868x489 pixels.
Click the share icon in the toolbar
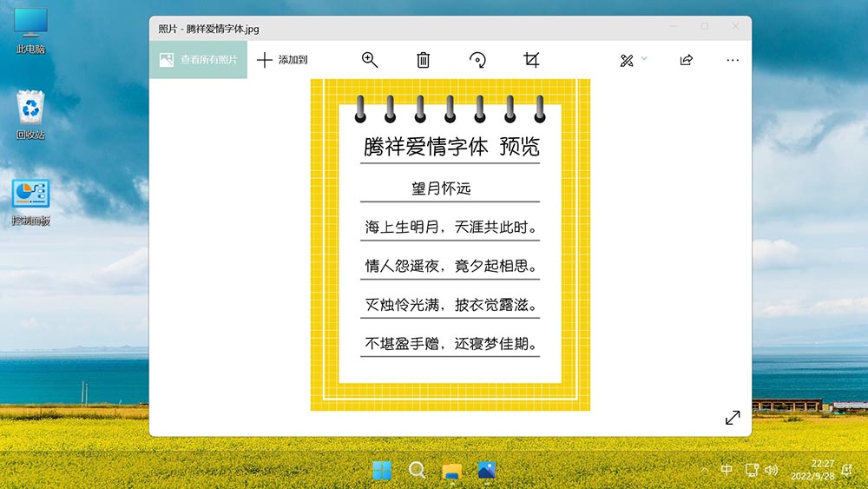click(x=686, y=60)
